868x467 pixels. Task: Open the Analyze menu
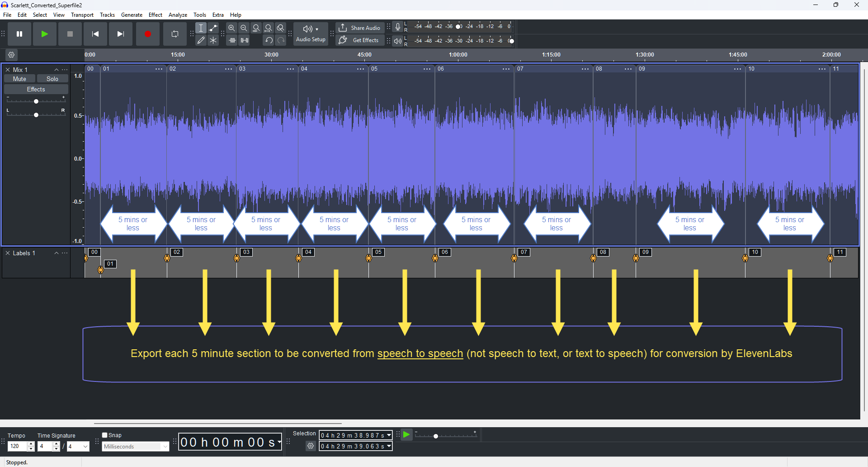(178, 15)
